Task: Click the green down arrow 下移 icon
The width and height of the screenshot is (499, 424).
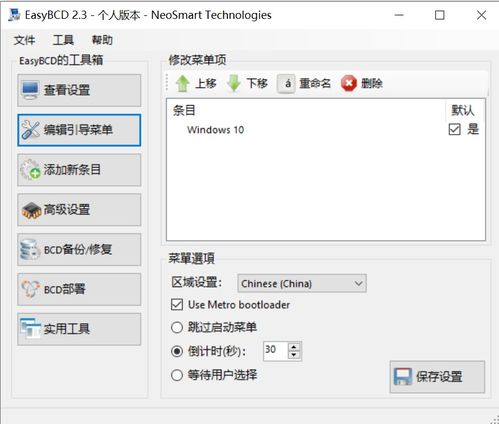Action: [234, 83]
